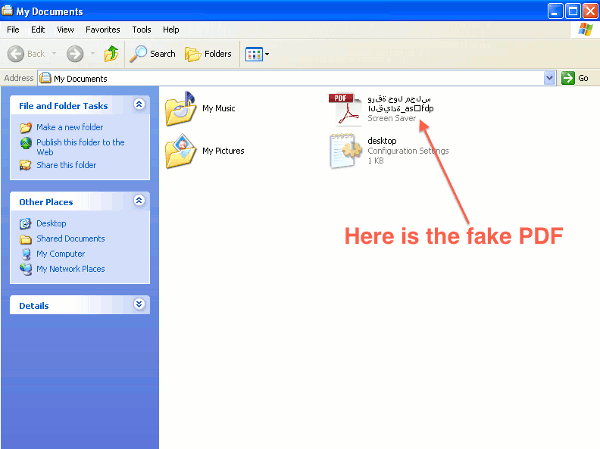Collapse File and Folder Tasks panel
The height and width of the screenshot is (449, 600).
pyautogui.click(x=139, y=104)
